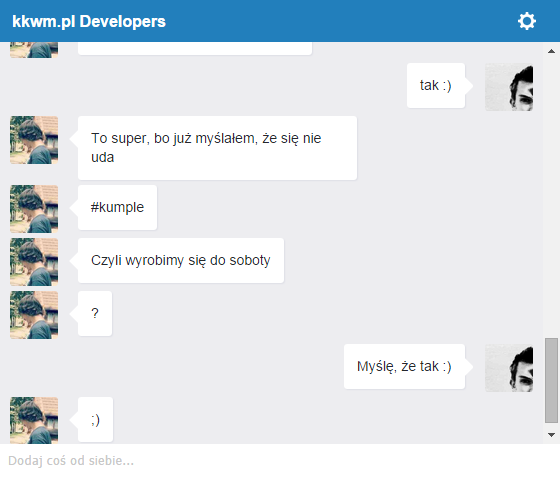Click the avatar beside the '?' message
Screen dimensions: 560x500
point(34,315)
